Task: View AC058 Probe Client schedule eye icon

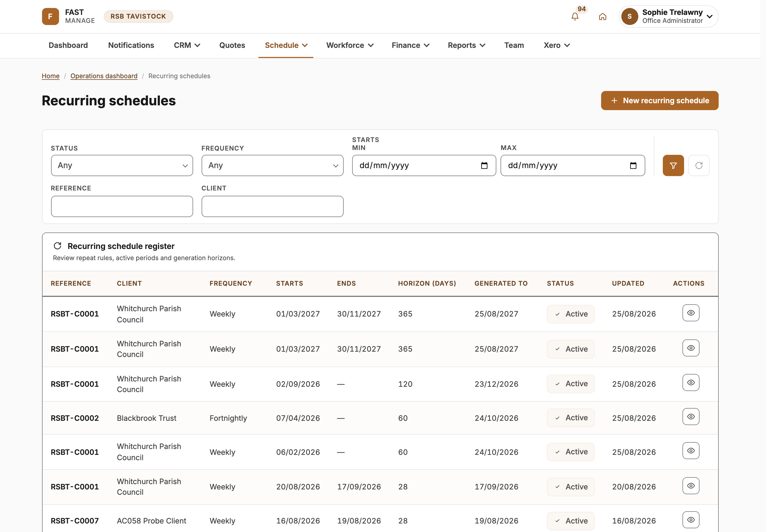Action: click(x=691, y=520)
